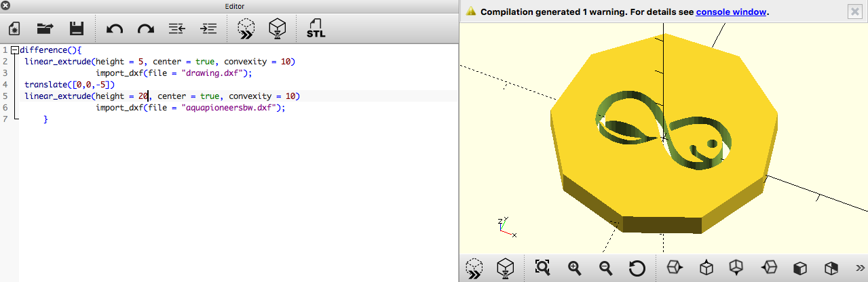Unindent the selected code lines
The width and height of the screenshot is (868, 282).
176,28
